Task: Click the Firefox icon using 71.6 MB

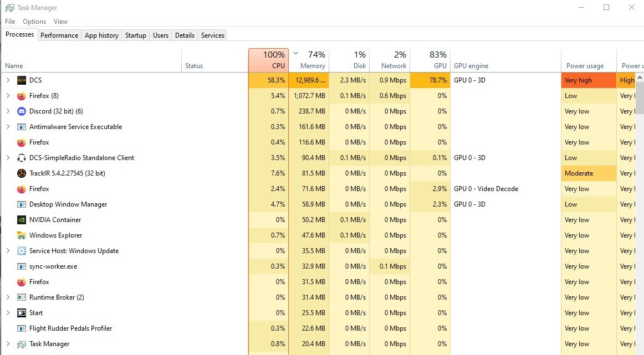Action: point(22,189)
